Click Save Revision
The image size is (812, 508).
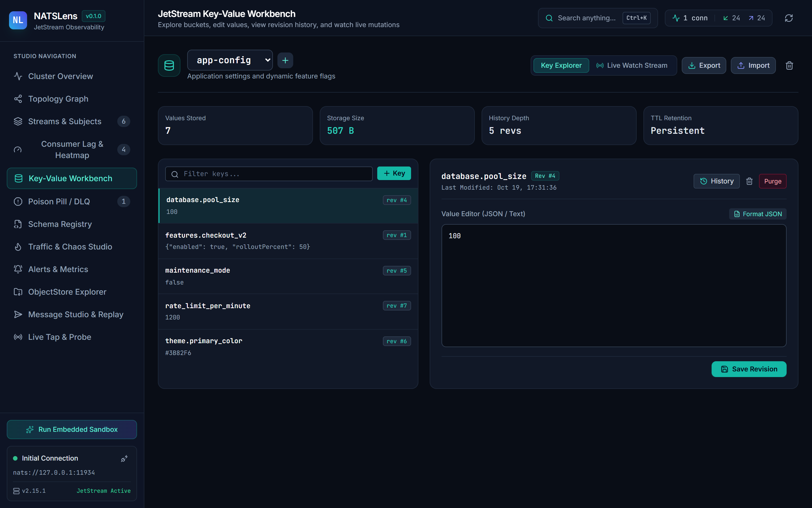click(x=749, y=369)
